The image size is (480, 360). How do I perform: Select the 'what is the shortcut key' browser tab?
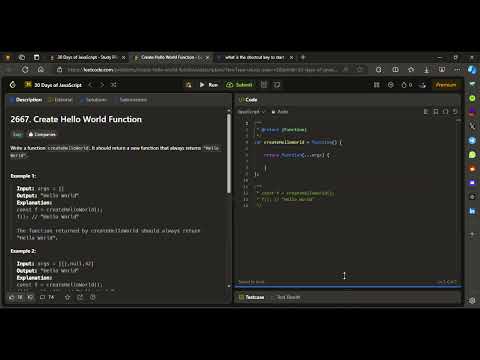pos(255,57)
